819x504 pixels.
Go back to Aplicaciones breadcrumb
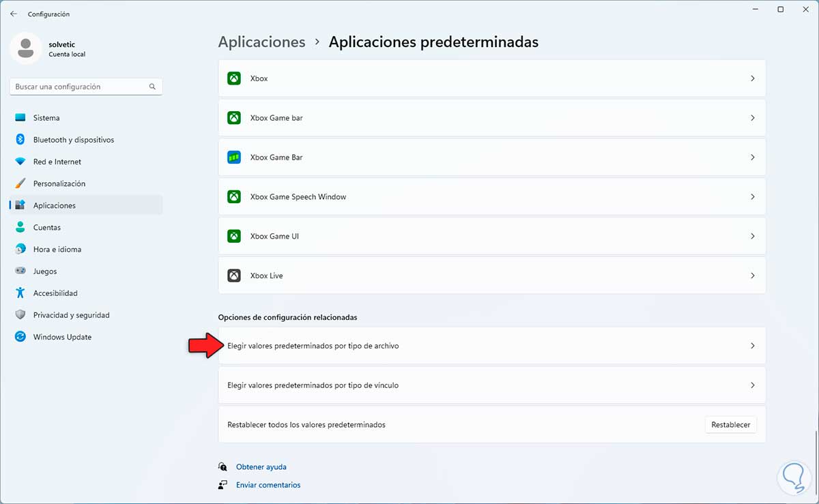[261, 42]
